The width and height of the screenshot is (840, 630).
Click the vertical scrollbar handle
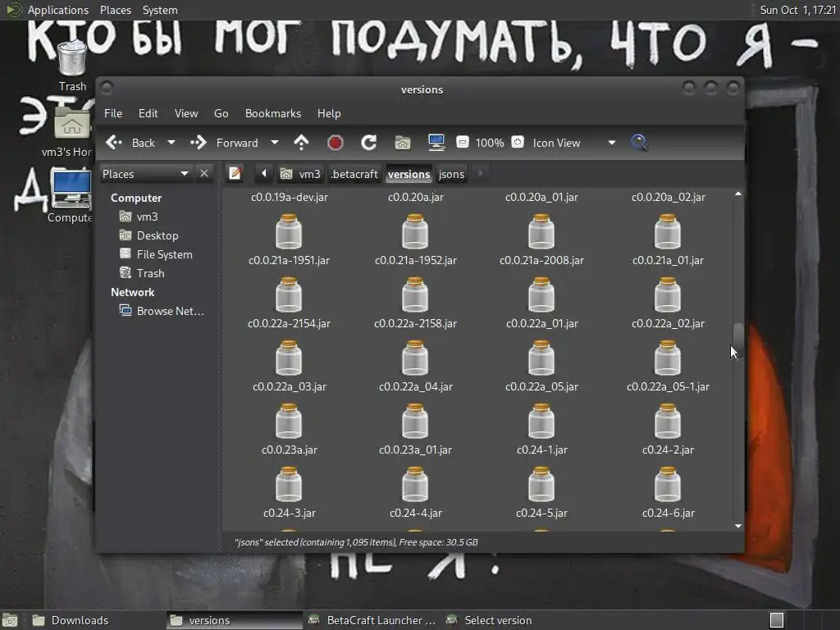pyautogui.click(x=738, y=339)
